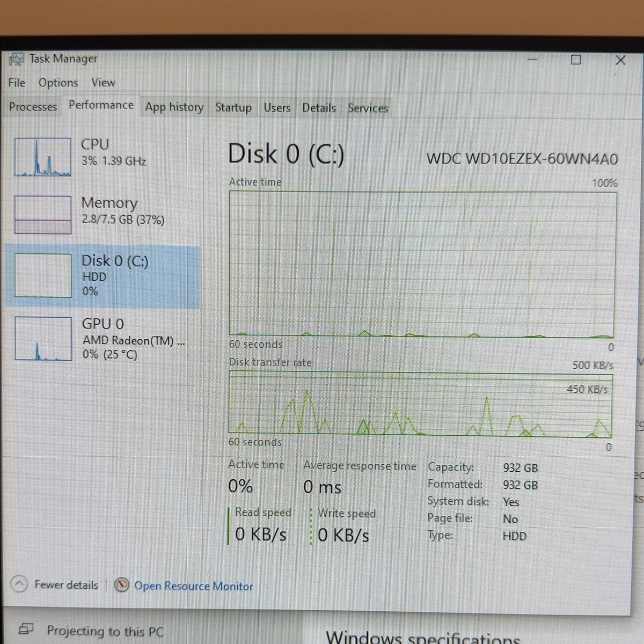Select the CPU usage mini graph
Image resolution: width=644 pixels, height=644 pixels.
[43, 157]
